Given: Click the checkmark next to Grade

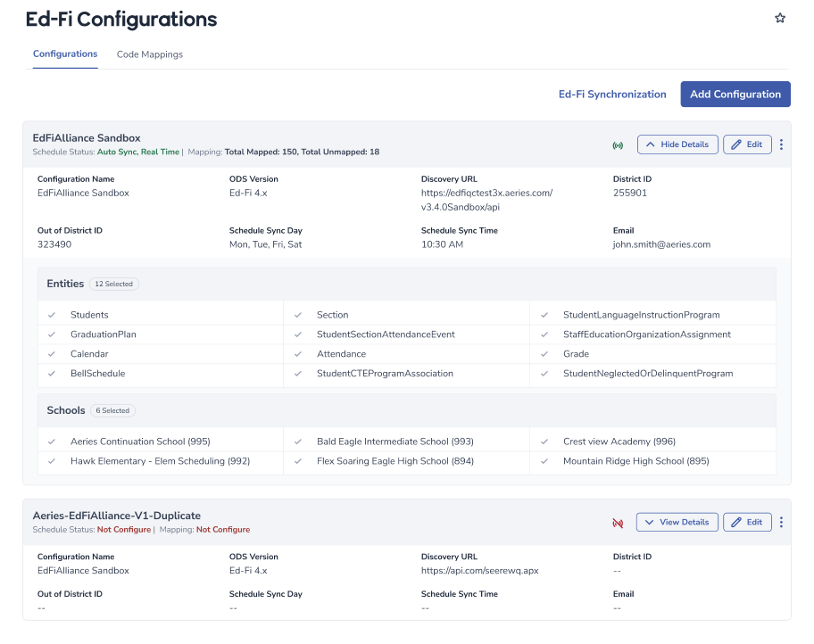Looking at the screenshot, I should [x=544, y=354].
